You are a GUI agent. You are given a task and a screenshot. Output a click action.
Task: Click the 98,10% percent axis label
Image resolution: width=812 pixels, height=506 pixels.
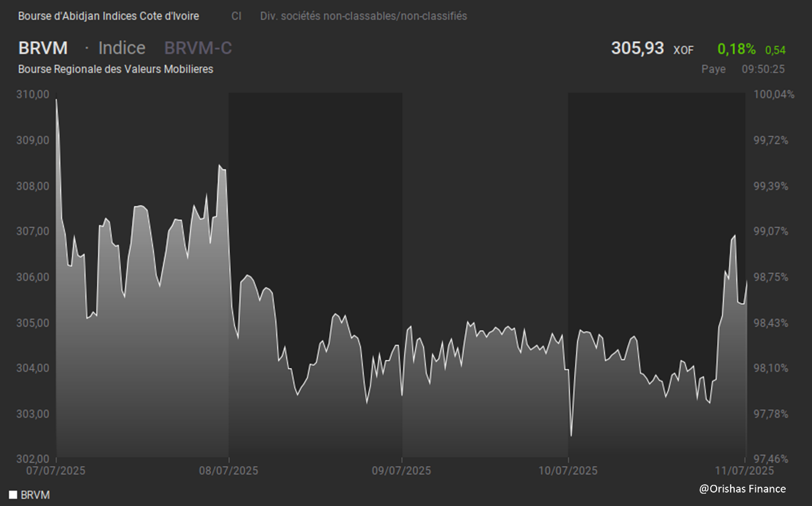click(x=770, y=368)
